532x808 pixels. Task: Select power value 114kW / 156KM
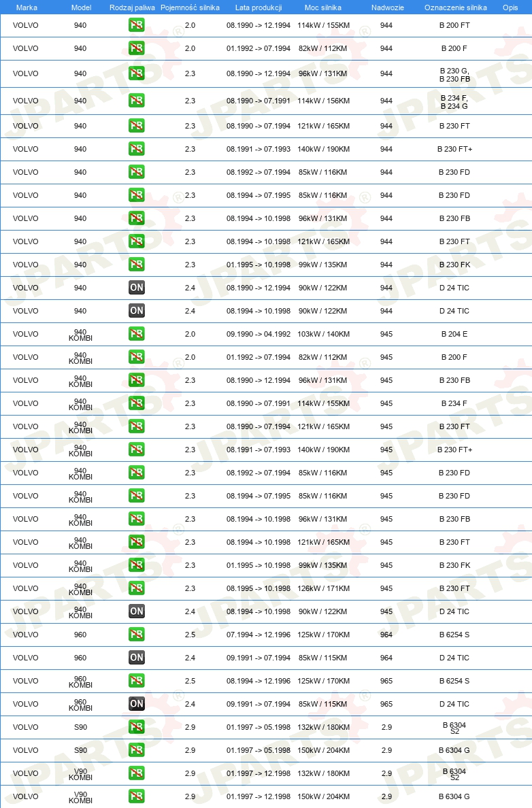[323, 101]
